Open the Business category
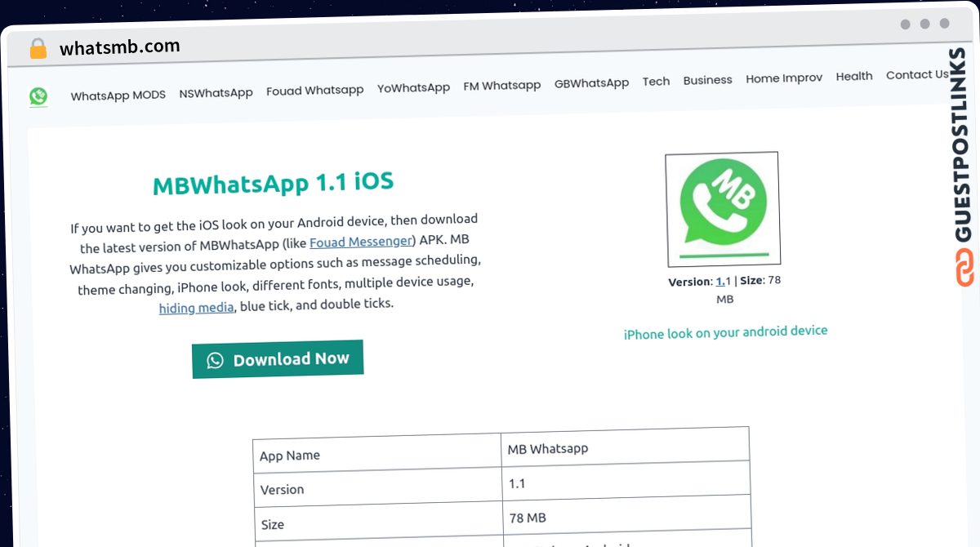The width and height of the screenshot is (980, 547). point(708,80)
